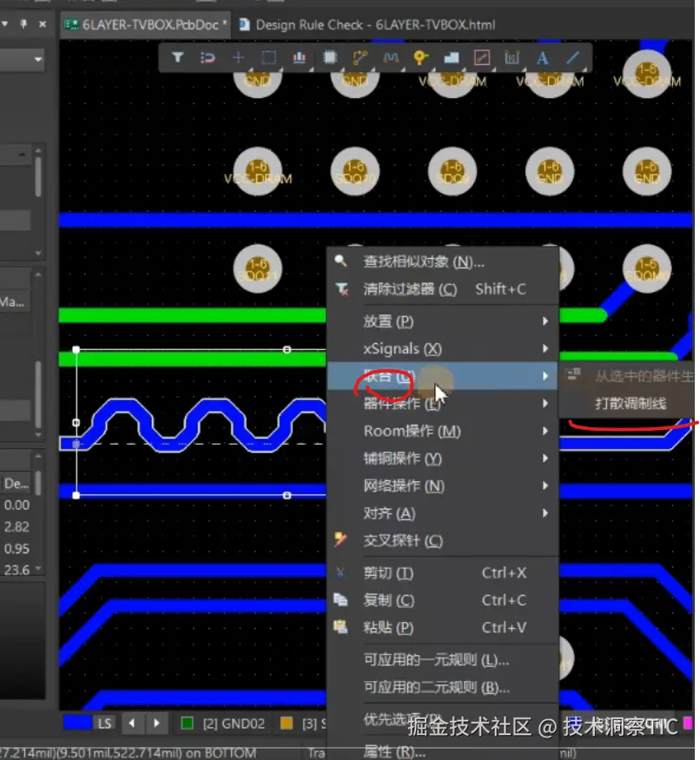Click magnifier icon beside 查找相似对象

coord(340,261)
